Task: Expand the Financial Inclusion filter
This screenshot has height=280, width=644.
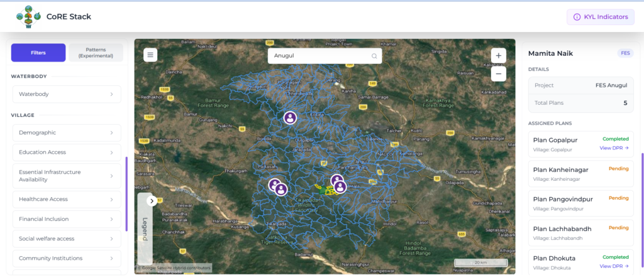Action: pyautogui.click(x=67, y=219)
